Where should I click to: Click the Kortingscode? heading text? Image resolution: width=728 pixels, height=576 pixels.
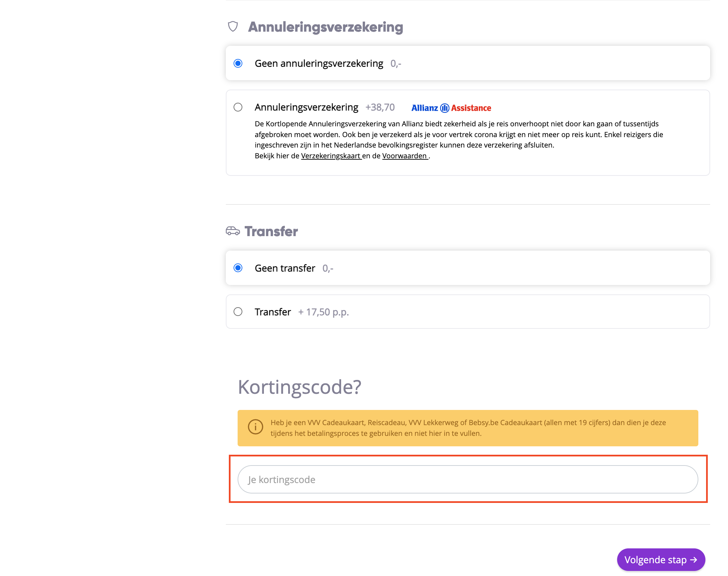(x=300, y=387)
